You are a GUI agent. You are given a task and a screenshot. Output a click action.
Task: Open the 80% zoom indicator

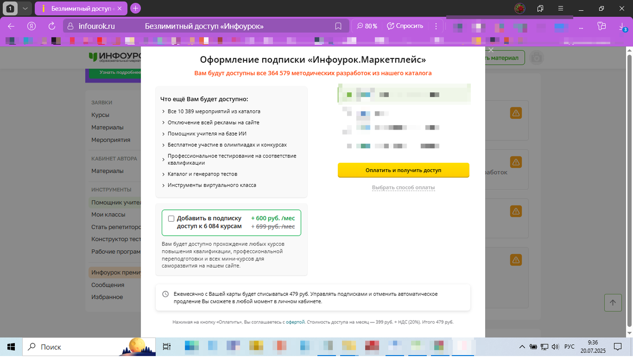click(x=367, y=26)
